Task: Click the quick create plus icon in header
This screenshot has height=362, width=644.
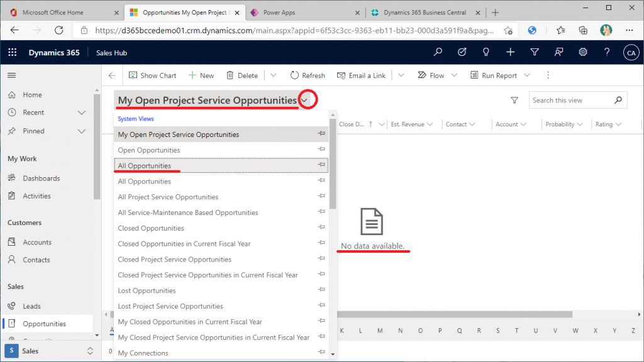Action: [x=511, y=53]
